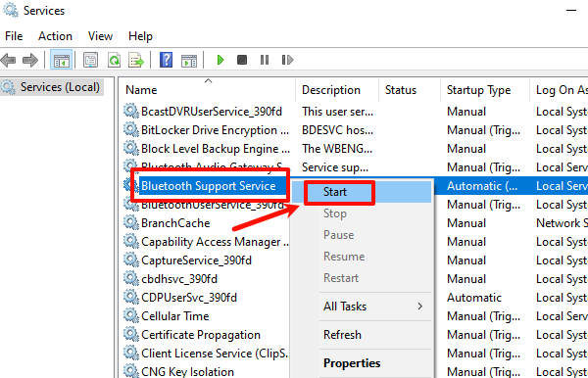588x378 pixels.
Task: Select the Block Level Backup Engine service name
Action: pyautogui.click(x=216, y=149)
